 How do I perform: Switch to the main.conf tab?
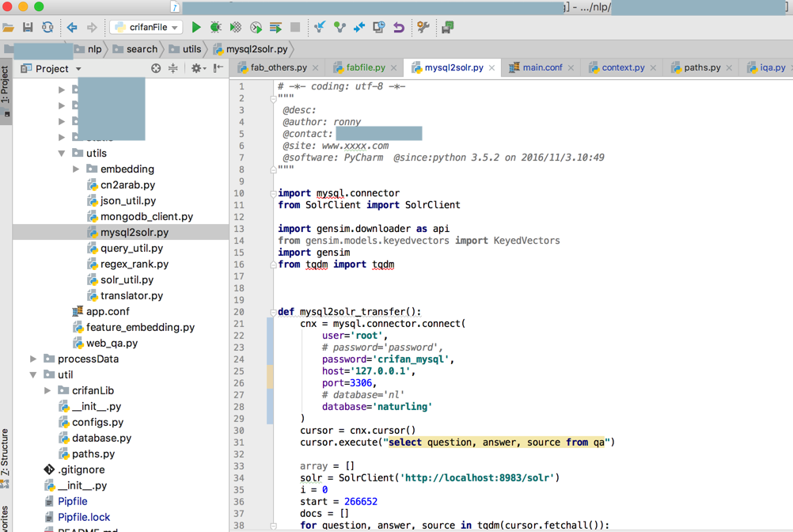541,68
